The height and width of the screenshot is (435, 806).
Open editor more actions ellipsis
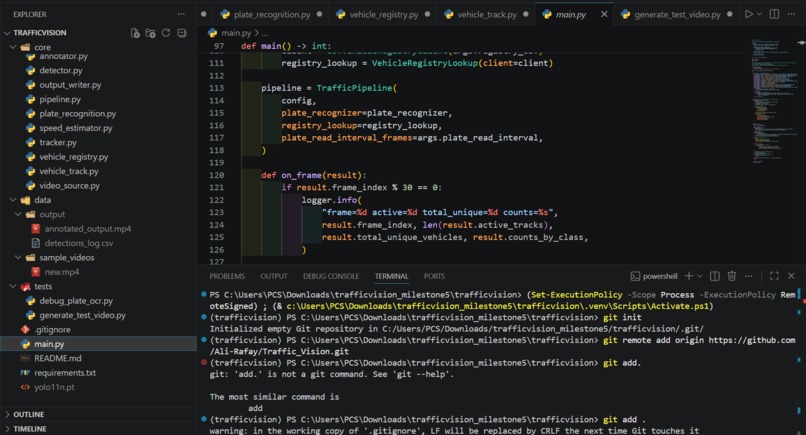pos(792,14)
